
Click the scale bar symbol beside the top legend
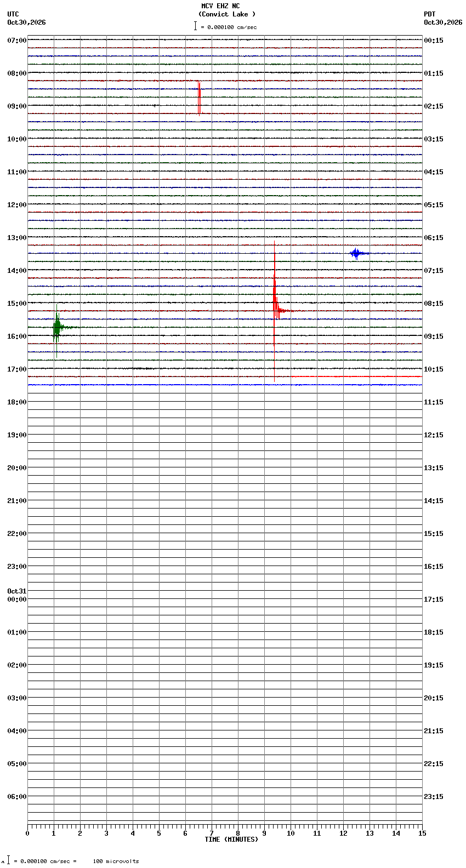point(195,26)
